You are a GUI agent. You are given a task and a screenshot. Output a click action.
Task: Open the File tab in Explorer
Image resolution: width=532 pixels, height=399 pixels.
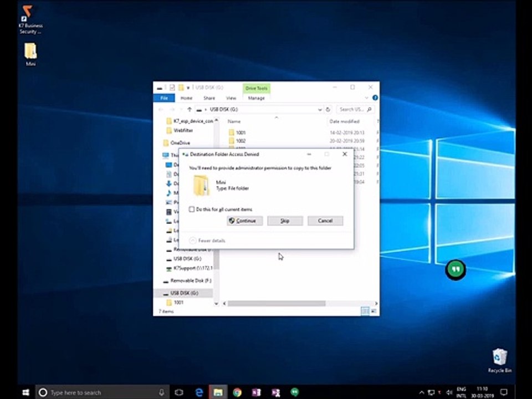pyautogui.click(x=164, y=98)
